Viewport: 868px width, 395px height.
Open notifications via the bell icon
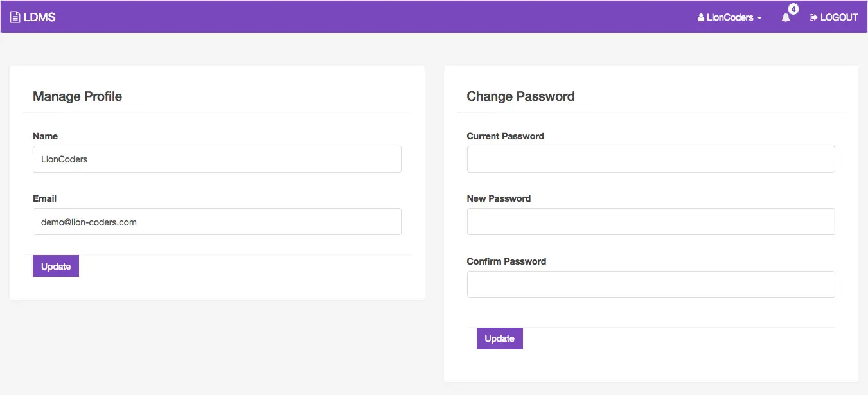785,18
